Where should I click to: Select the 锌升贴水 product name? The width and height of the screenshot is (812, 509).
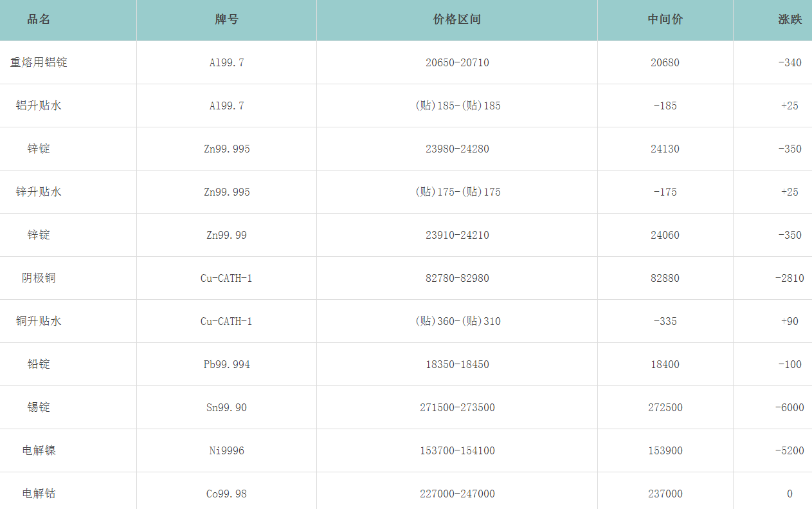click(x=39, y=192)
